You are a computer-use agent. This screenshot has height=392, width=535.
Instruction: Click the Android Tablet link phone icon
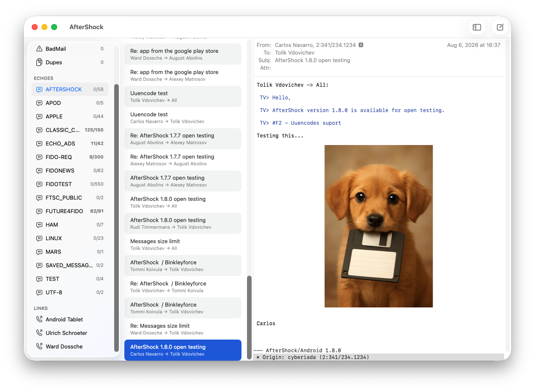pyautogui.click(x=39, y=319)
